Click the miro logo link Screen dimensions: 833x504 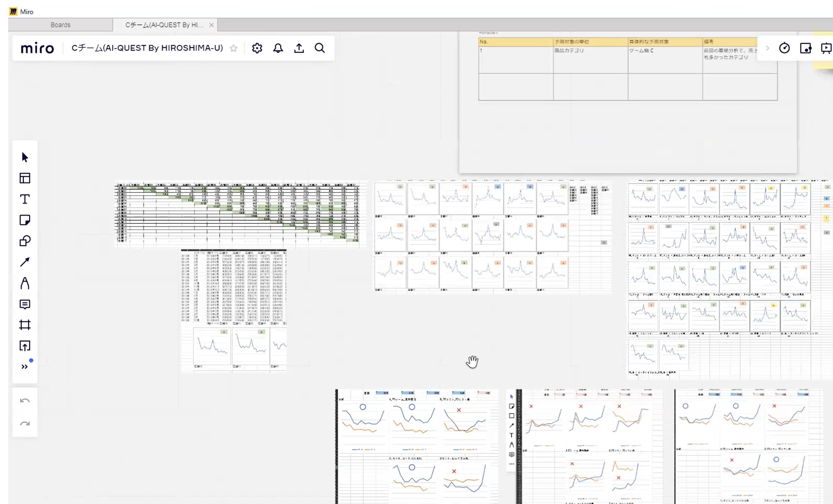click(37, 48)
